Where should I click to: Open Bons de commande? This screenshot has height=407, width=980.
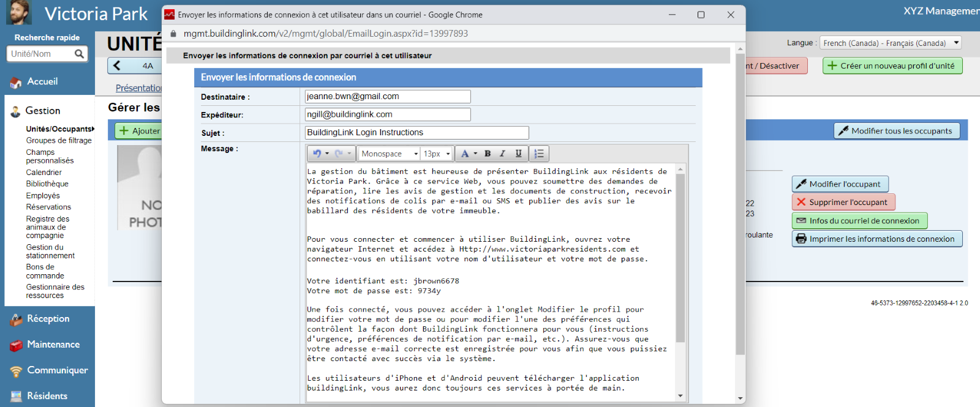45,272
